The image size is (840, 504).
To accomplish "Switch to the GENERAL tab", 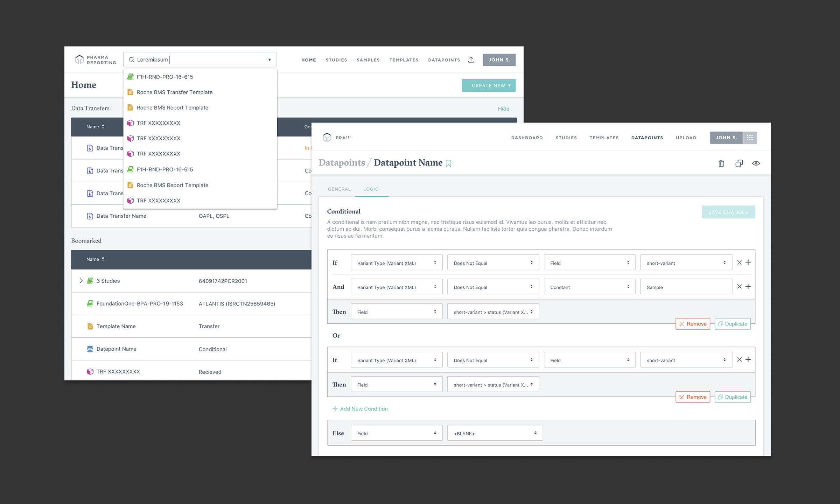I will point(339,189).
